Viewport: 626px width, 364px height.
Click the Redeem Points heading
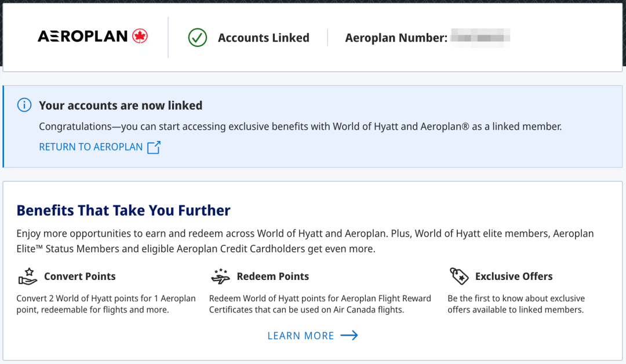point(272,276)
